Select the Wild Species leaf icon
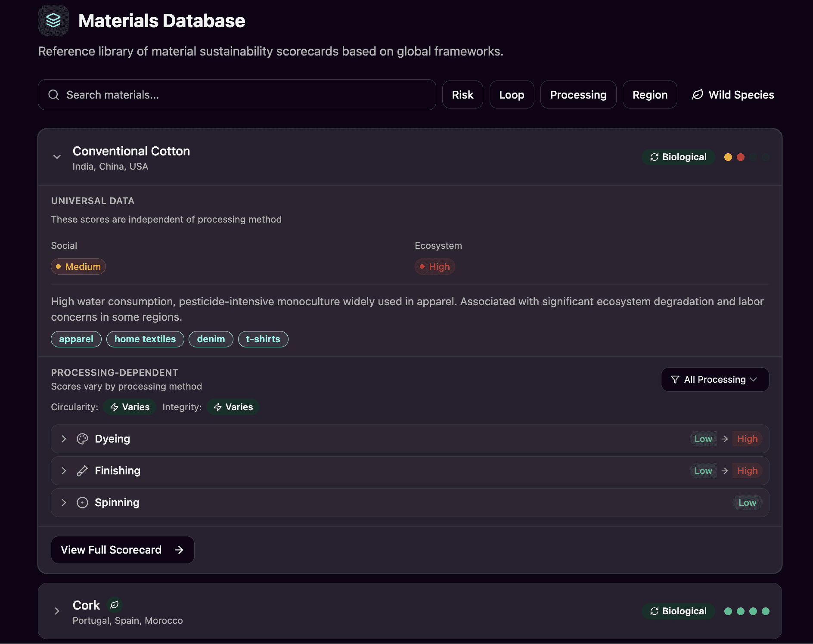Screen dimensions: 813x644 point(697,95)
